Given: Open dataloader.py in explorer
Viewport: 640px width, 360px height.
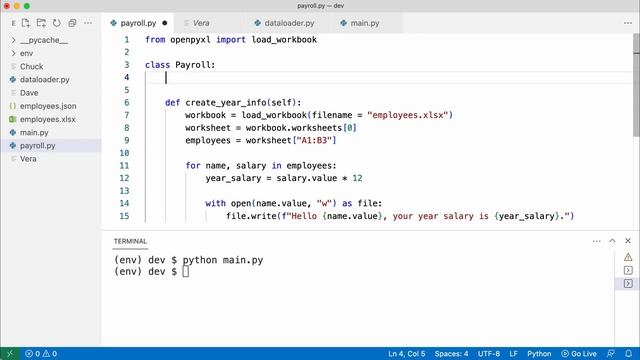Looking at the screenshot, I should coord(51,80).
